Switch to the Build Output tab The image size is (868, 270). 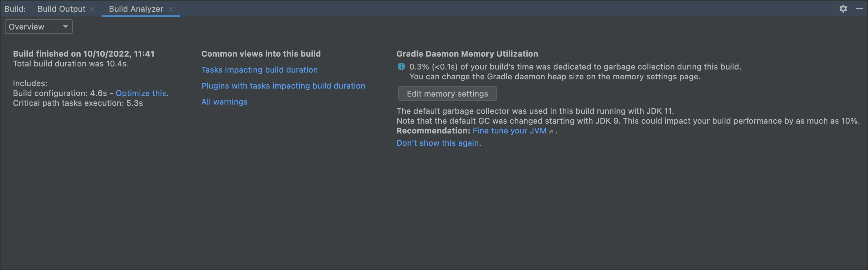(61, 9)
